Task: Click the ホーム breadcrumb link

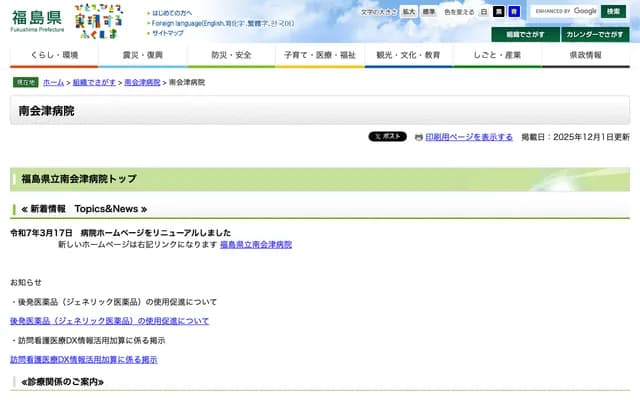Action: click(53, 82)
